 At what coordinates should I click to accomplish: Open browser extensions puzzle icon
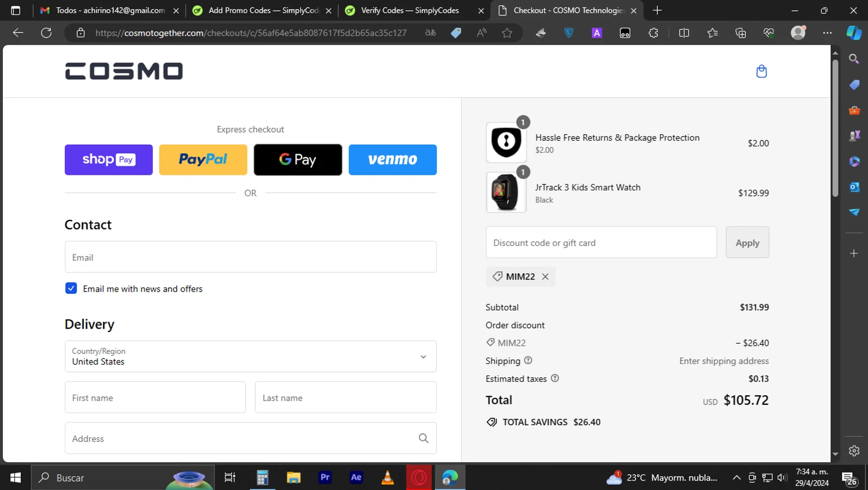pyautogui.click(x=653, y=33)
